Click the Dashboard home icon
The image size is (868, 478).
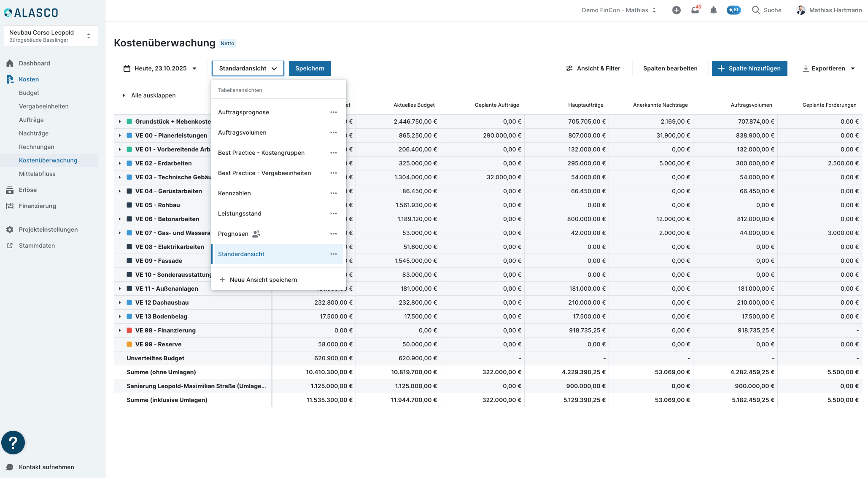coord(10,63)
